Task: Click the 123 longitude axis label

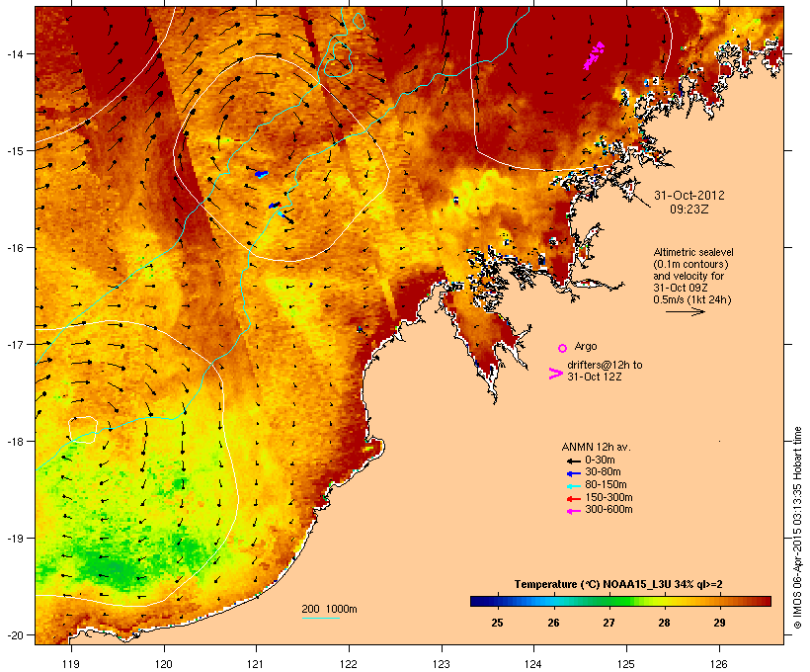Action: coord(442,664)
